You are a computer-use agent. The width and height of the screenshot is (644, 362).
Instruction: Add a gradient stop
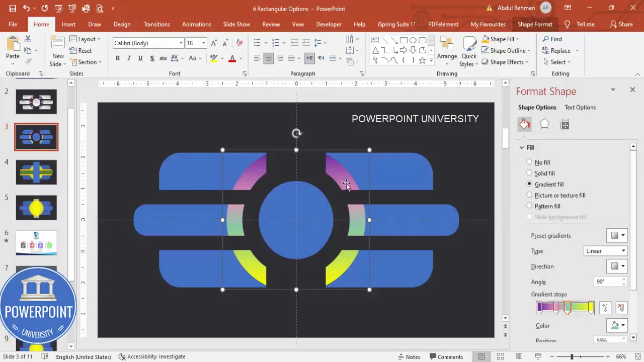pos(605,308)
